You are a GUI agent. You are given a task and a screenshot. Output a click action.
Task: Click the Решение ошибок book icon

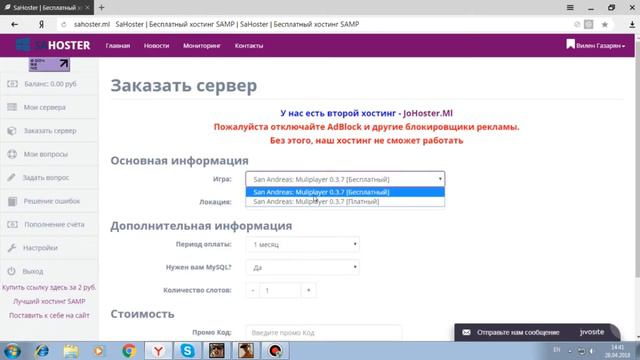pyautogui.click(x=12, y=201)
